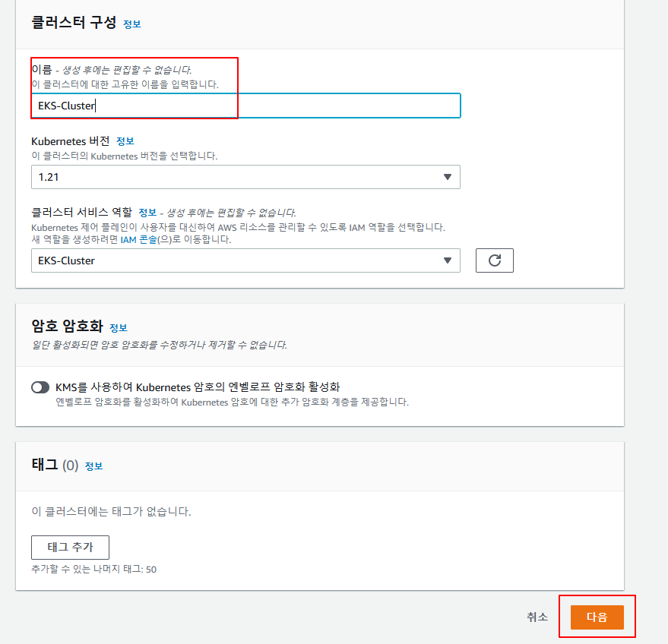Click the text '추가할 수 있는 나머지 태그: 50'
The width and height of the screenshot is (668, 644).
click(x=93, y=569)
